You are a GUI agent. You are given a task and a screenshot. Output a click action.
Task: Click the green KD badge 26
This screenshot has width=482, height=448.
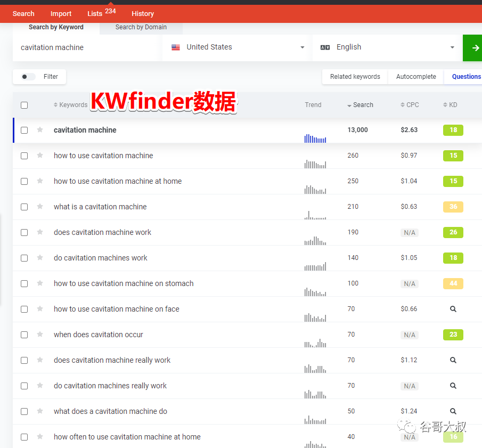[453, 232]
